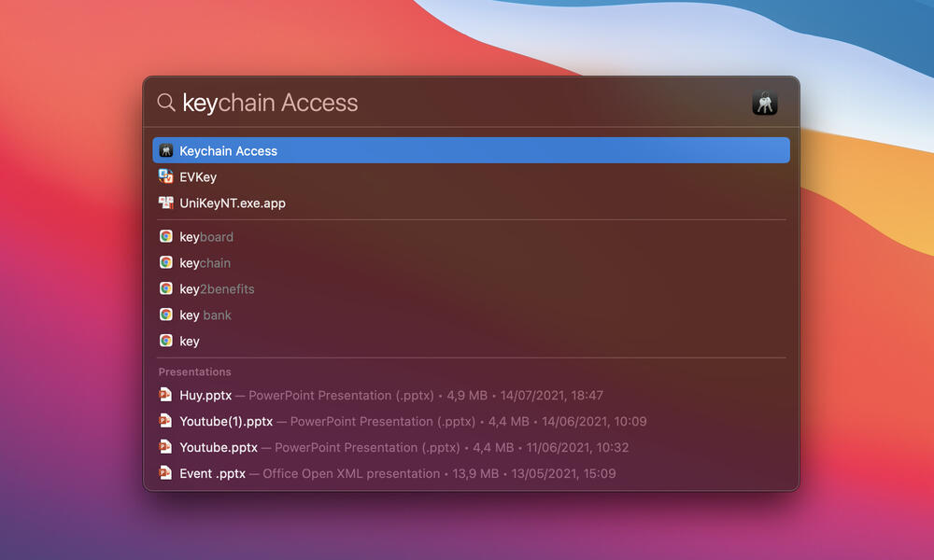Click the 13,9 MB file size text
Screen dimensions: 934x560
pos(475,474)
